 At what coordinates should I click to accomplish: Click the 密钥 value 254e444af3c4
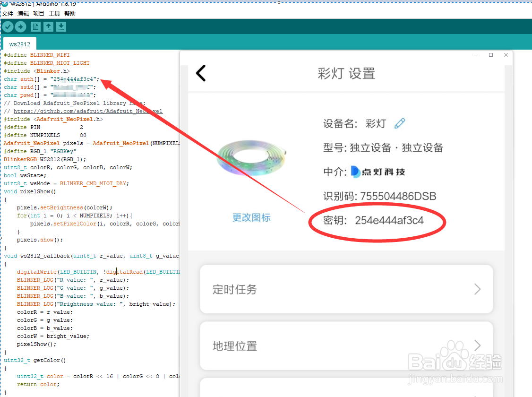[389, 221]
